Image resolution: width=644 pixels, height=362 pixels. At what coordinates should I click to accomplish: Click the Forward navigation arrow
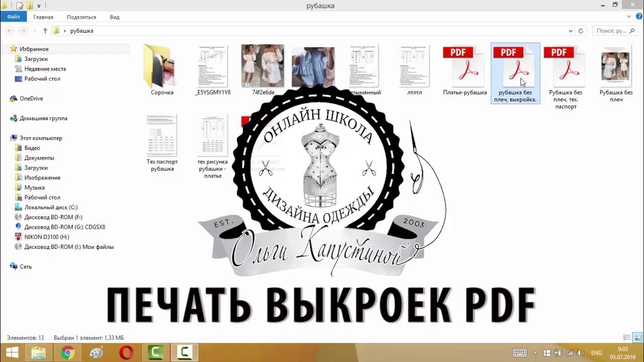(23, 31)
